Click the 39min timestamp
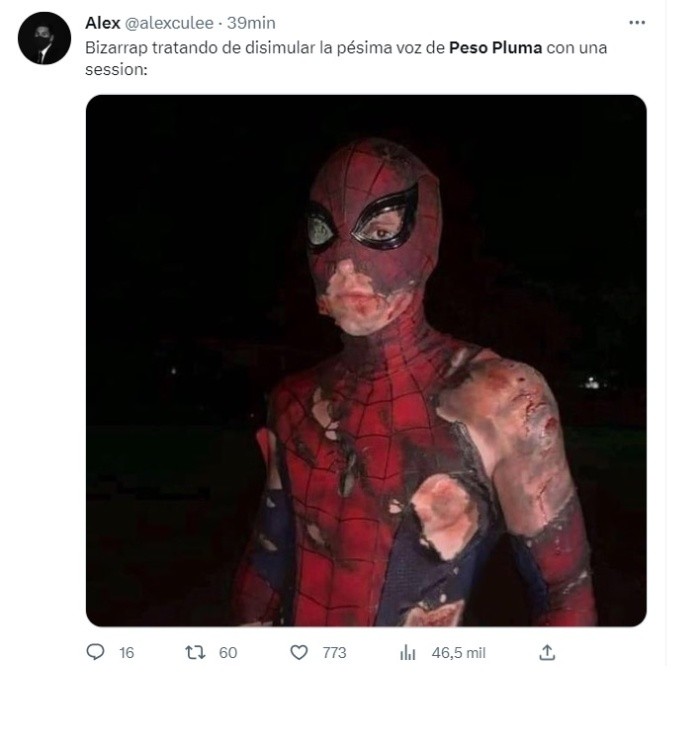This screenshot has height=743, width=700. pyautogui.click(x=251, y=23)
